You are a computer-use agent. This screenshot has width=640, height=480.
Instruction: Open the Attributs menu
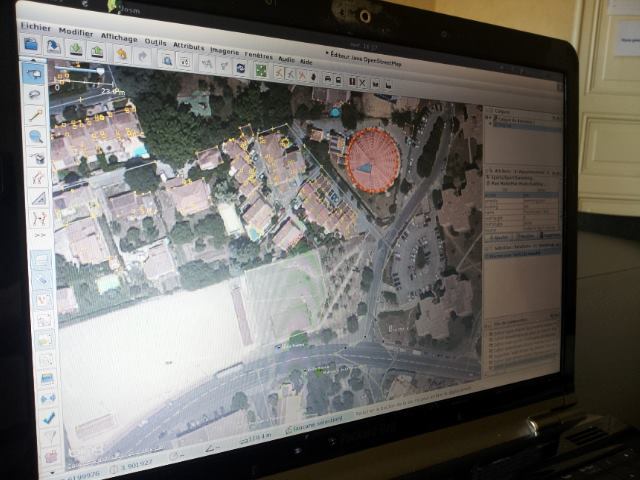tap(188, 46)
